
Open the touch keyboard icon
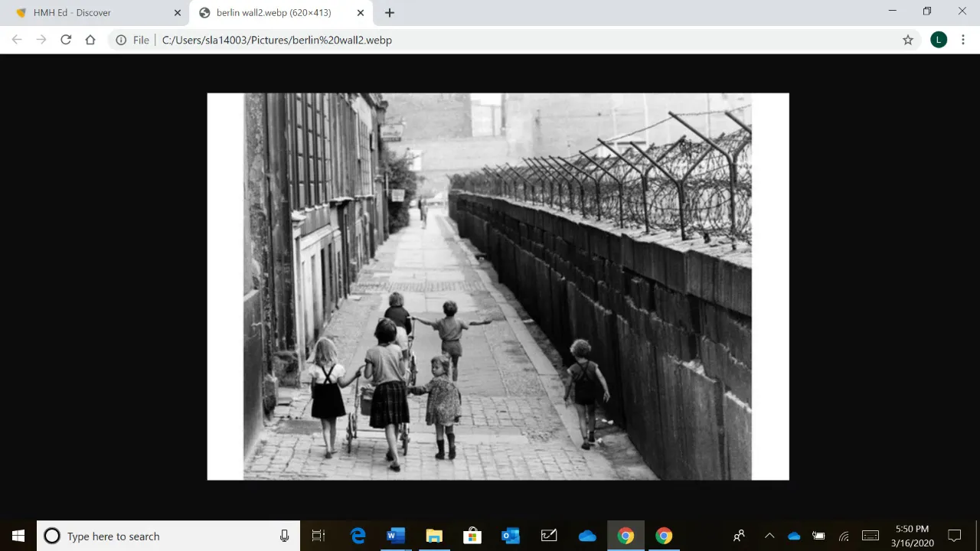pos(871,536)
